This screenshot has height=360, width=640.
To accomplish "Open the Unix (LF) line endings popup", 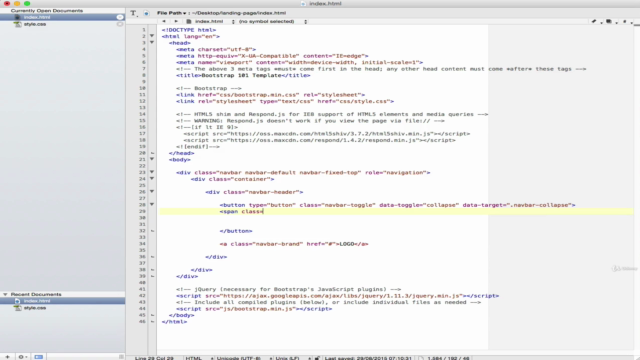I will (293, 358).
